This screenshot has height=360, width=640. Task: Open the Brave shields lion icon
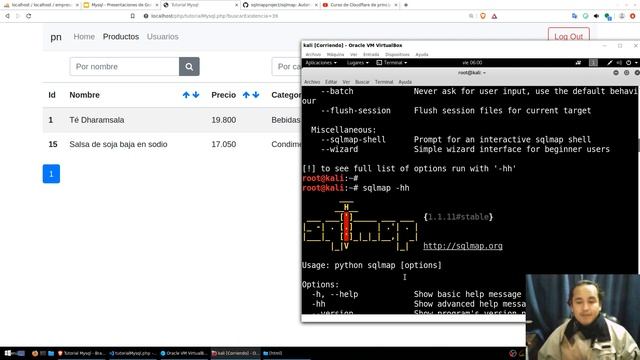(x=483, y=16)
